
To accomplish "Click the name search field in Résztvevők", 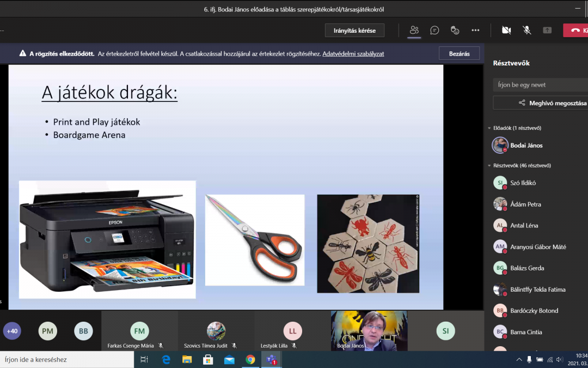I will (541, 85).
